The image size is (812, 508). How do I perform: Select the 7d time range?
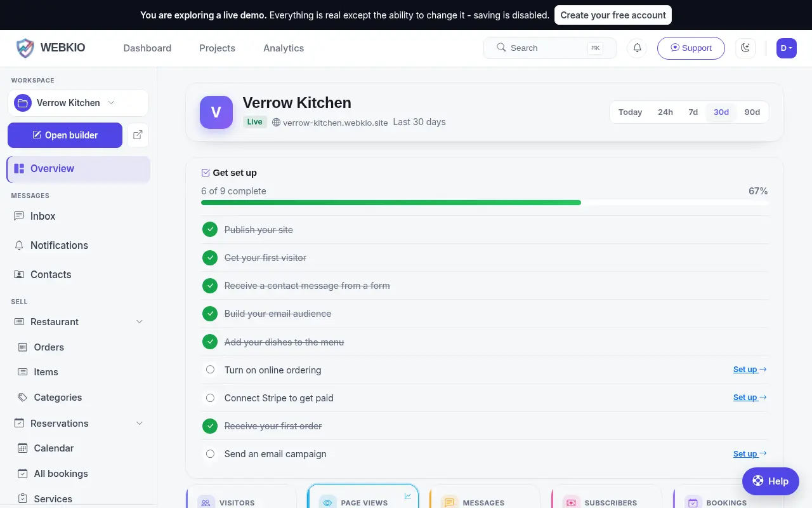click(x=693, y=112)
